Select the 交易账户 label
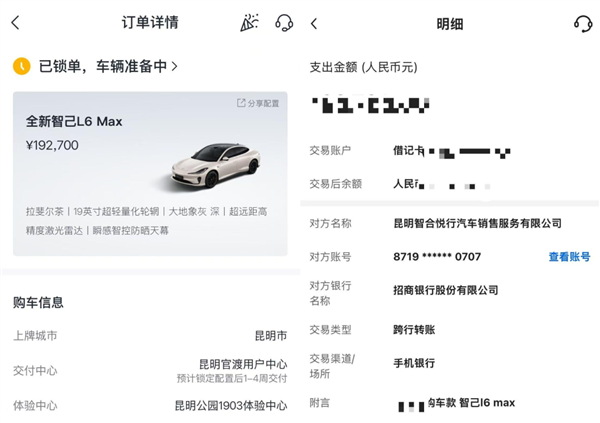Screen dimensions: 600x423 (330, 150)
